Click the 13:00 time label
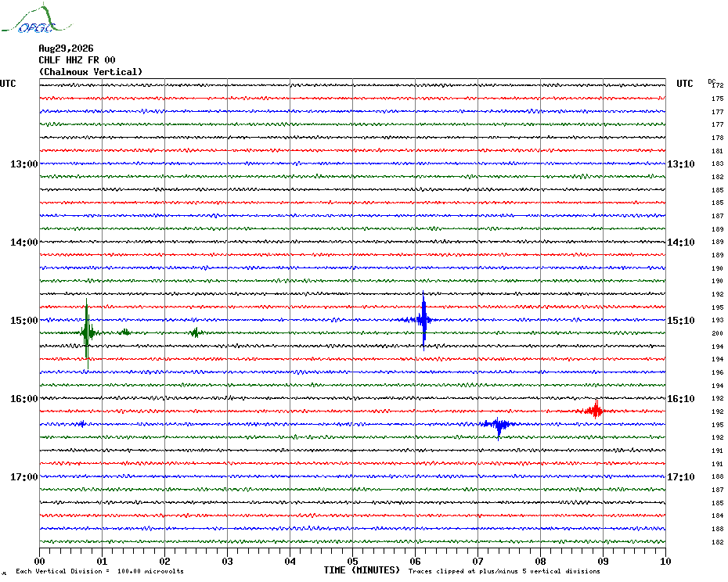Image resolution: width=728 pixels, height=582 pixels. (24, 163)
